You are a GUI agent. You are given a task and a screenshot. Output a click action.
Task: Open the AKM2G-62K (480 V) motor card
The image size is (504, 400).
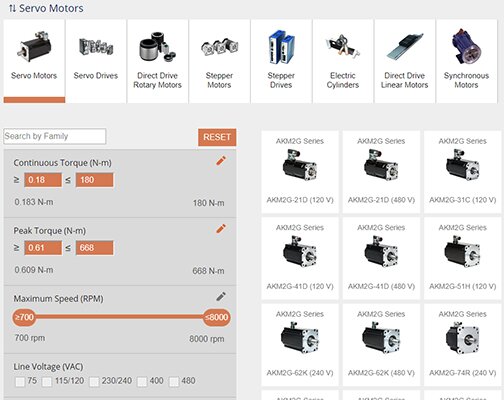(381, 345)
